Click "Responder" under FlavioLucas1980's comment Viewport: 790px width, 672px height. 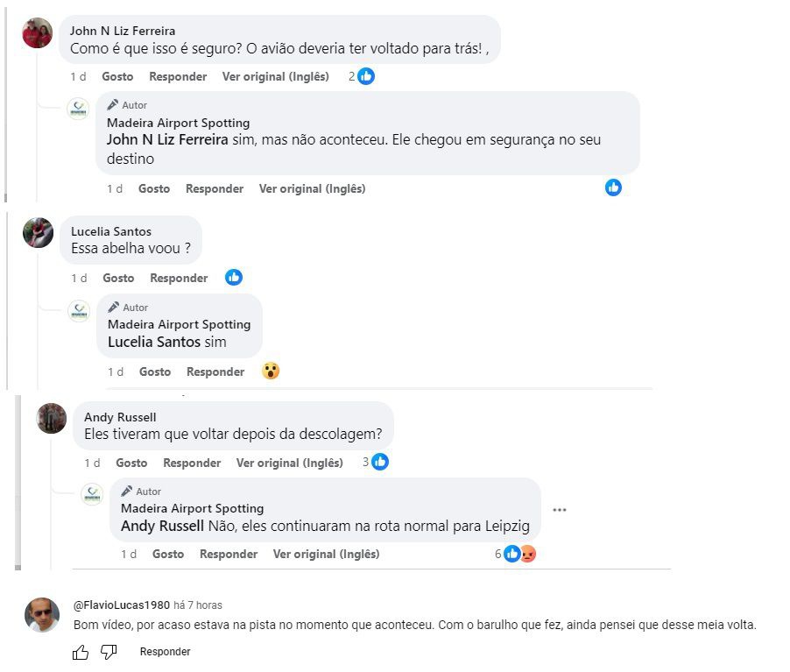[x=165, y=652]
